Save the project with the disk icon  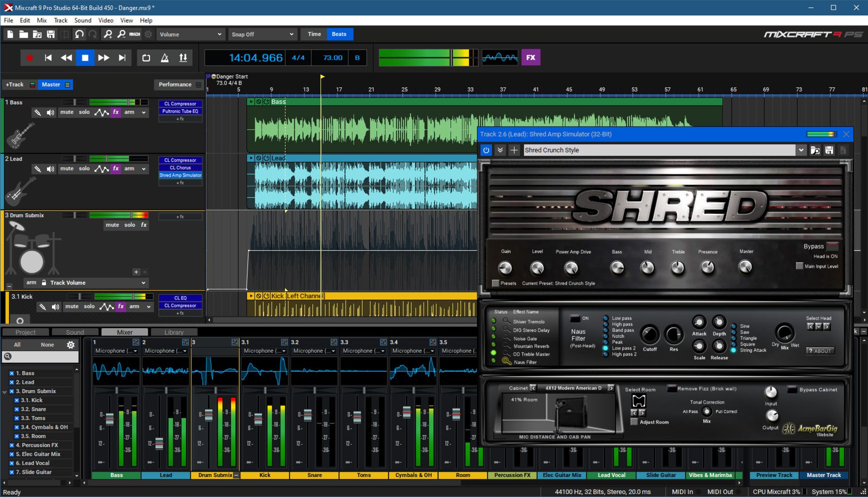pos(51,34)
